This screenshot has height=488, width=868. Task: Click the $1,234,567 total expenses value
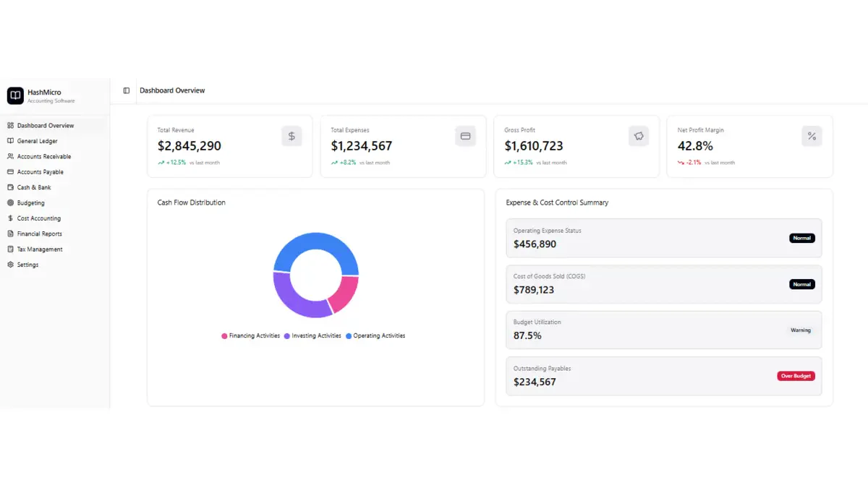tap(362, 146)
